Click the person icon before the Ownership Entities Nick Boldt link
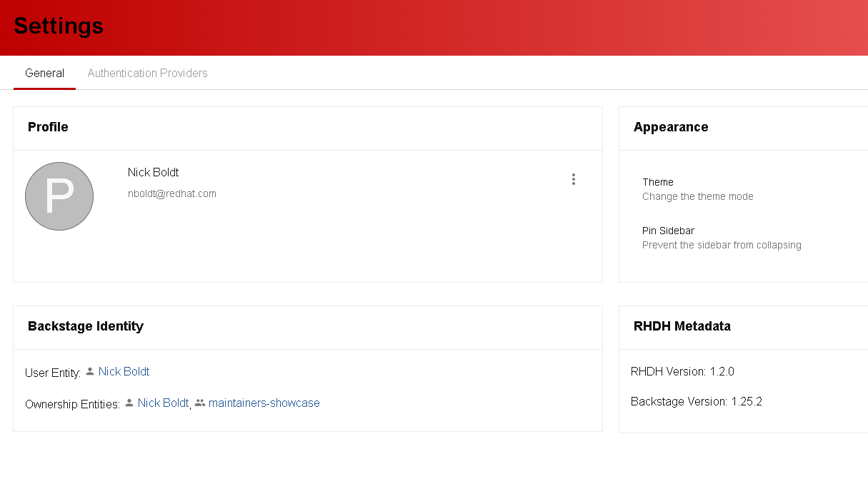The height and width of the screenshot is (484, 868). (x=129, y=403)
